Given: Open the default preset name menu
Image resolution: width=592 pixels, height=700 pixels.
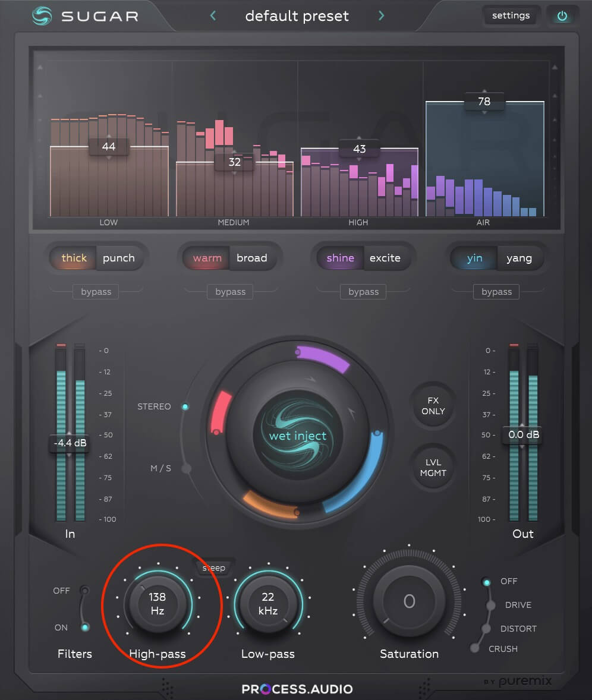Looking at the screenshot, I should [297, 16].
